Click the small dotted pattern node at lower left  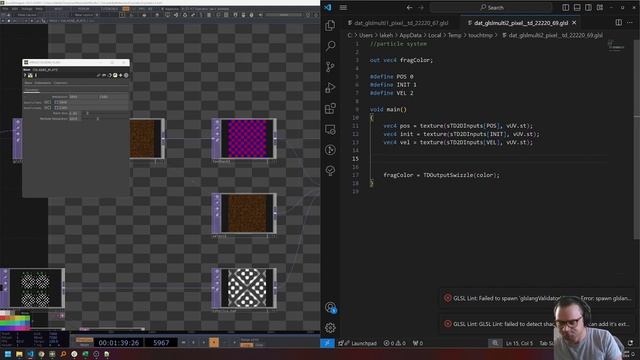click(35, 288)
